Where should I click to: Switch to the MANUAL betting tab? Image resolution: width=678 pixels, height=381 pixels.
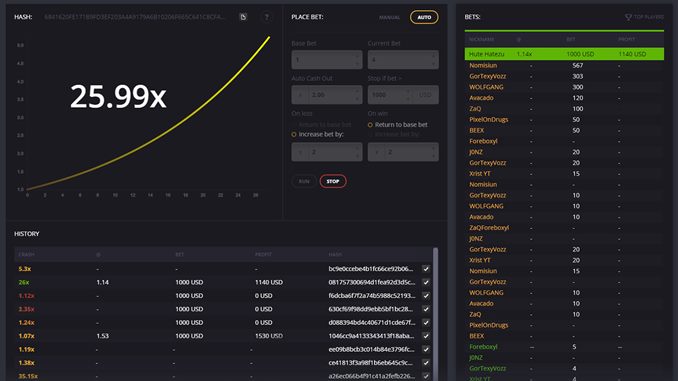click(390, 17)
